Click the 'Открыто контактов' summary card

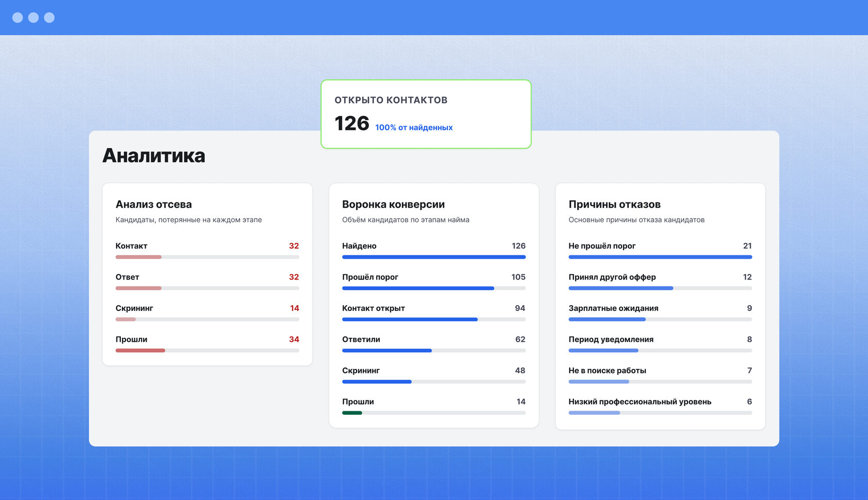[x=426, y=114]
